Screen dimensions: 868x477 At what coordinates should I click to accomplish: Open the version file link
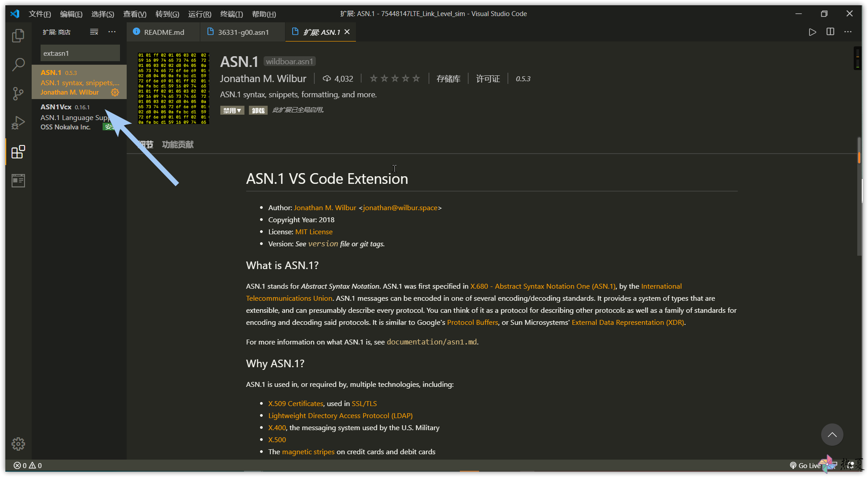pos(323,244)
